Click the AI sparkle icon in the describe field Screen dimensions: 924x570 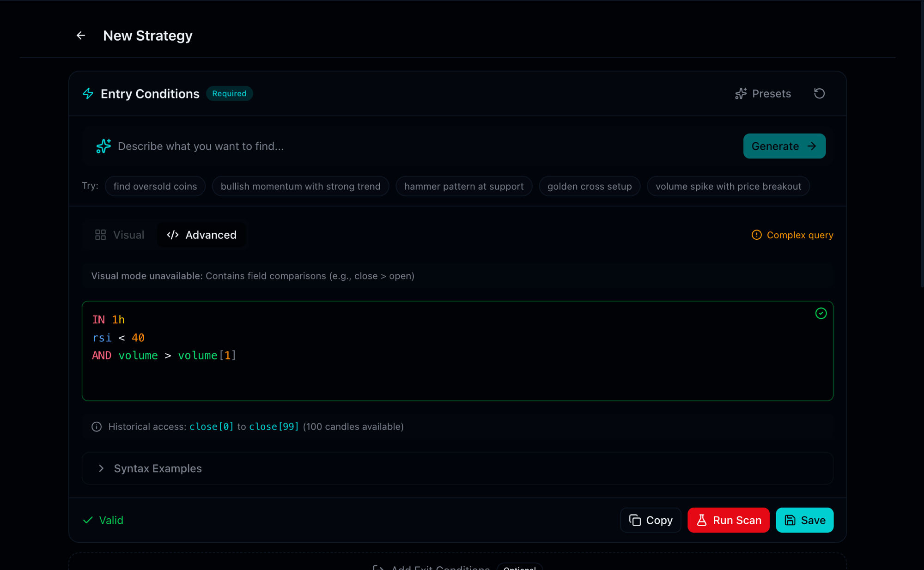click(x=103, y=146)
